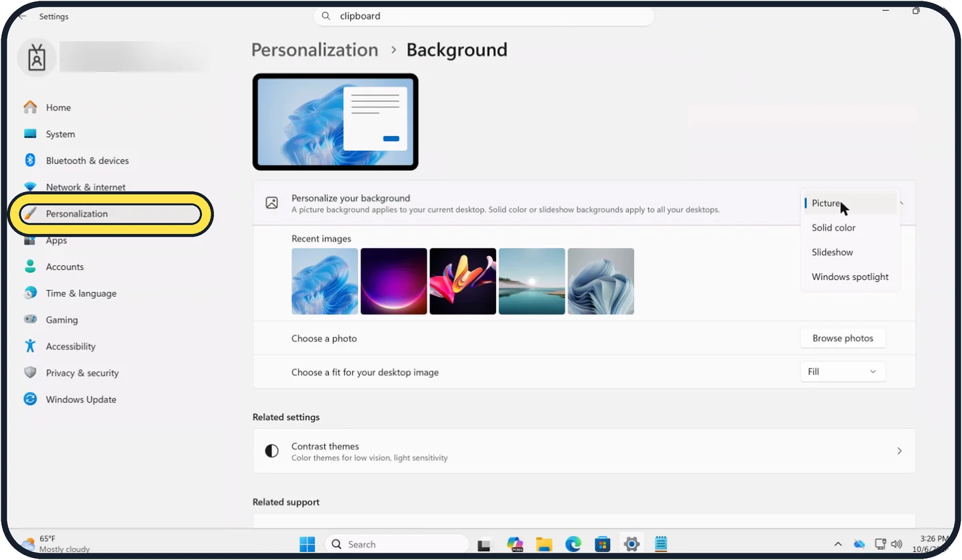Image resolution: width=962 pixels, height=560 pixels.
Task: Open File Explorer from the taskbar
Action: [544, 544]
